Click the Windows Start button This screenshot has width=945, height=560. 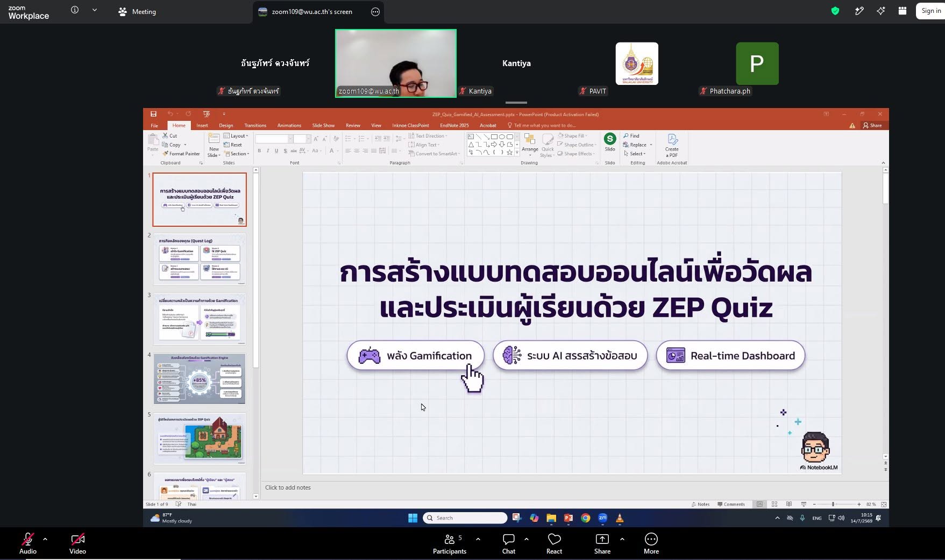(x=413, y=518)
